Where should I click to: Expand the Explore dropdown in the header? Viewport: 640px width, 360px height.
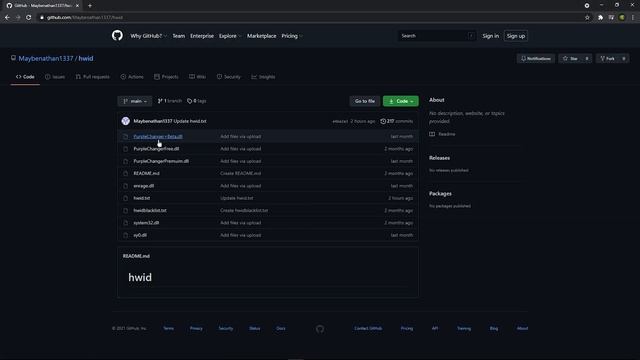[x=230, y=36]
